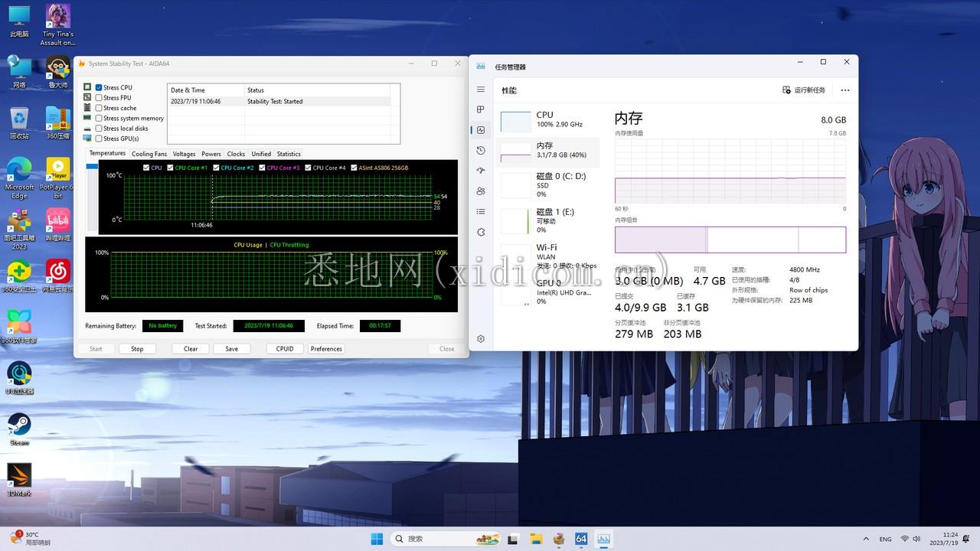Open Task Manager settings gear
The height and width of the screenshot is (551, 980).
click(x=481, y=338)
